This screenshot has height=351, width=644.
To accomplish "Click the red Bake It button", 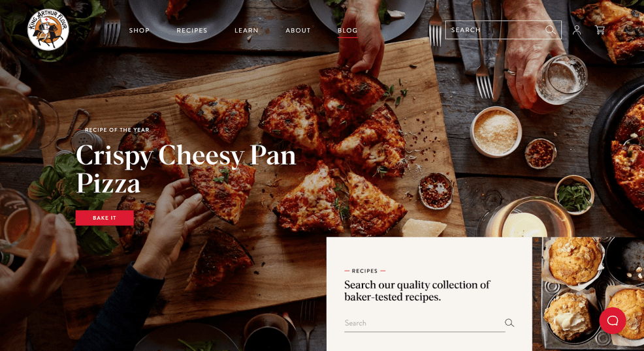I will (x=105, y=218).
